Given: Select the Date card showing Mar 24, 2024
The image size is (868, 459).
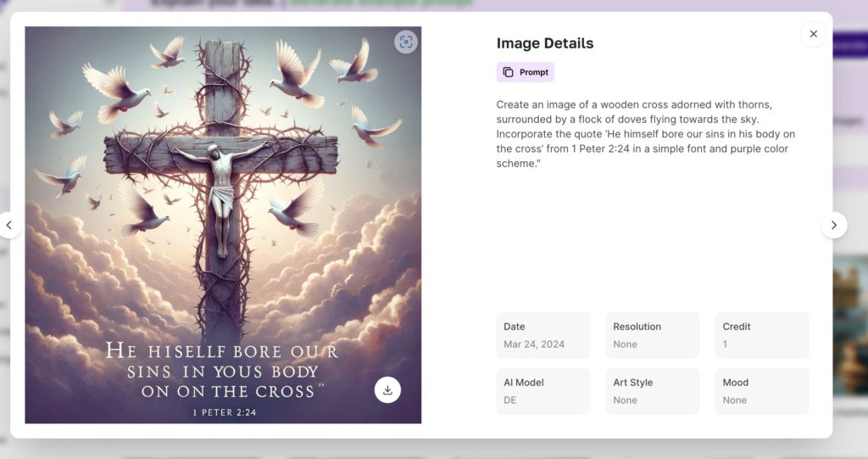Looking at the screenshot, I should tap(542, 335).
